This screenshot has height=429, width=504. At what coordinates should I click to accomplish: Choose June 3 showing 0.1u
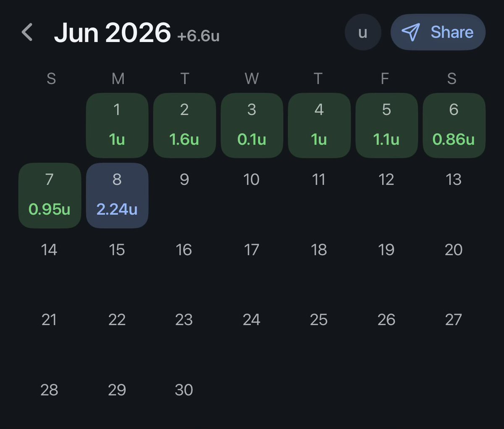tap(252, 126)
